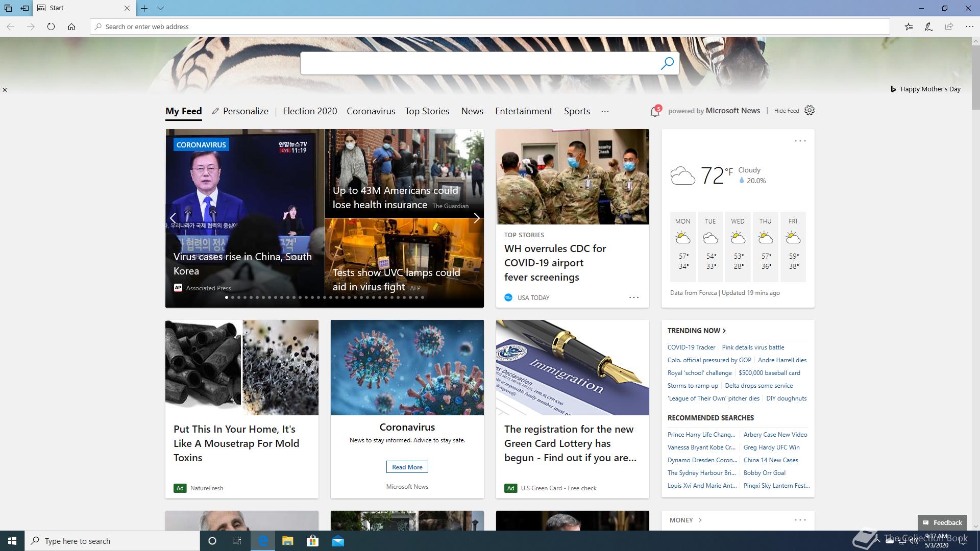Switch to Top Stories tab
Screen dimensions: 980x551
tap(427, 111)
